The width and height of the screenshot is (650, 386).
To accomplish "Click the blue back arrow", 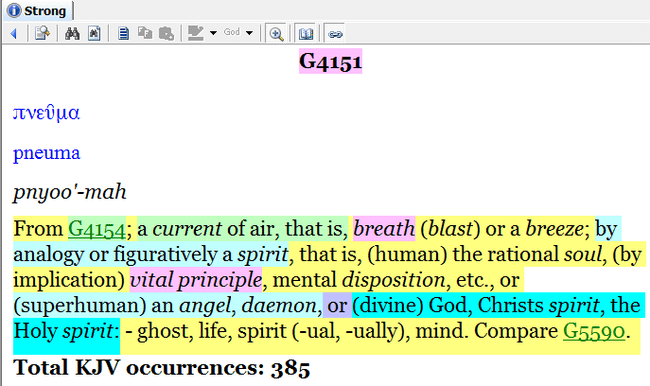I will tap(14, 33).
